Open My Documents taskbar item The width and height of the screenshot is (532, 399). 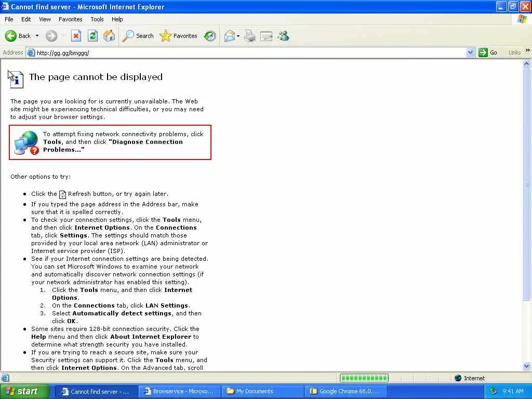(x=262, y=392)
